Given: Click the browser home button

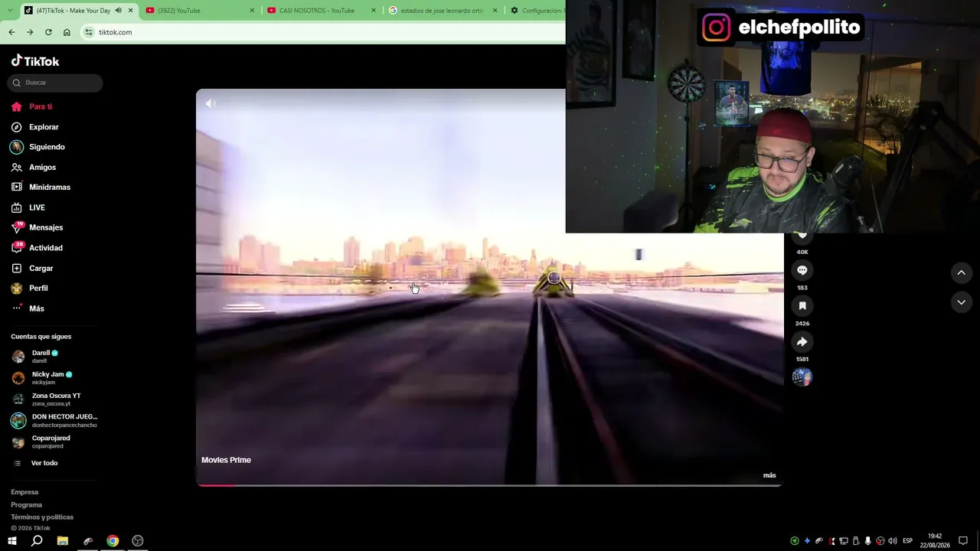Looking at the screenshot, I should click(x=67, y=32).
